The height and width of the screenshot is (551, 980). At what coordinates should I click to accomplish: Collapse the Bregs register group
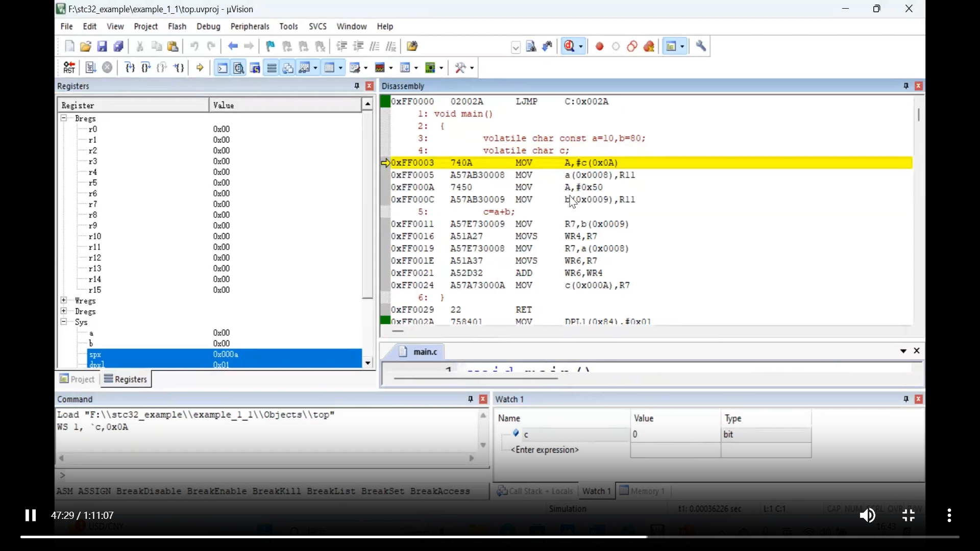point(64,118)
